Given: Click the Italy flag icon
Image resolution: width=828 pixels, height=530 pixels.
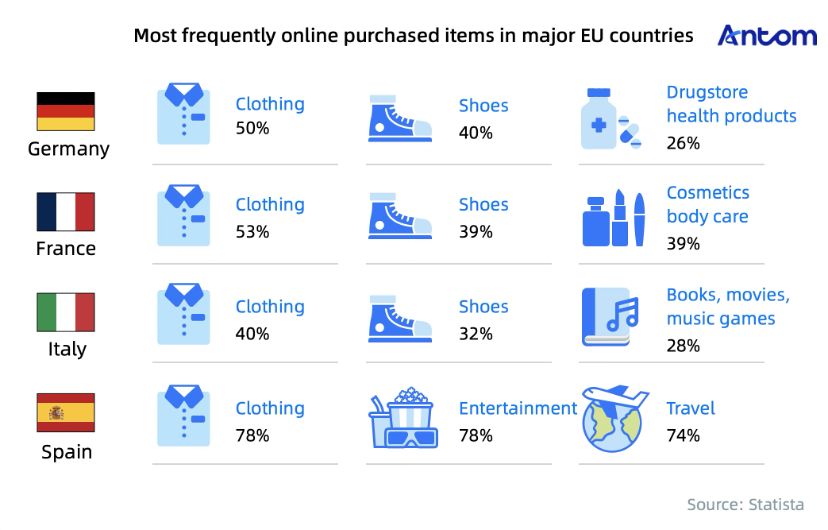Looking at the screenshot, I should pos(66,312).
